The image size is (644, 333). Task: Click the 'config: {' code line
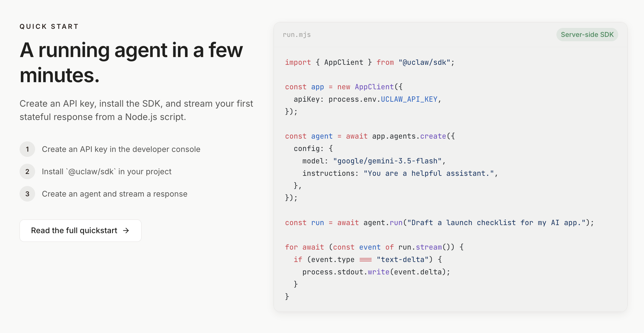313,149
